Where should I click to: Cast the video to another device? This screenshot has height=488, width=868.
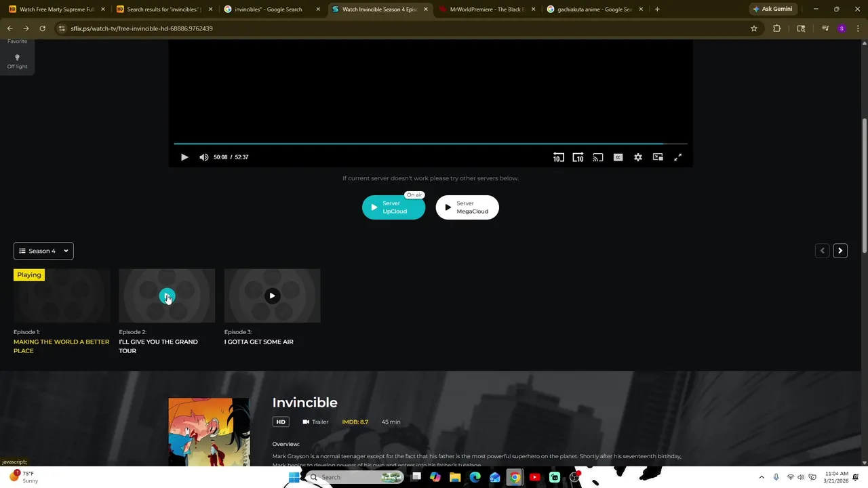point(598,157)
